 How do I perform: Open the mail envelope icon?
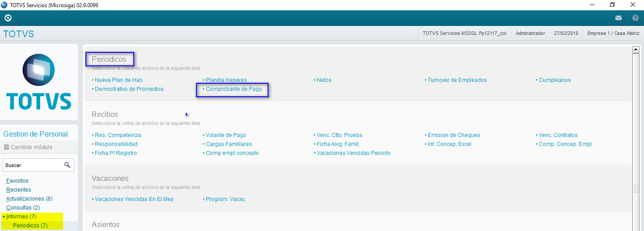[x=618, y=18]
